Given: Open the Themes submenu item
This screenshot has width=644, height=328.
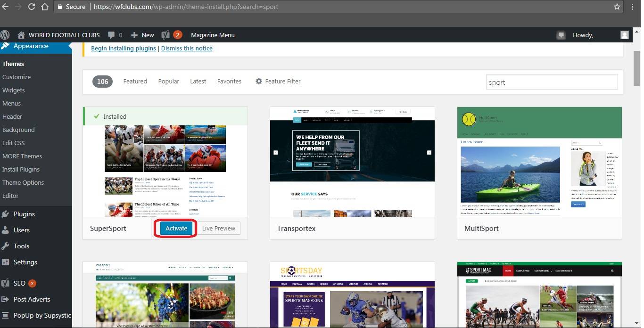Looking at the screenshot, I should pyautogui.click(x=13, y=64).
